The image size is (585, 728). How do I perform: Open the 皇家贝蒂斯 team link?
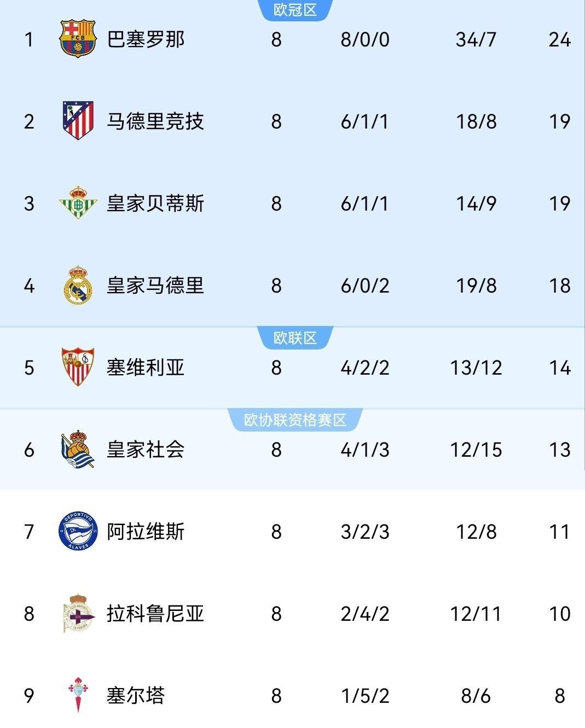click(155, 203)
